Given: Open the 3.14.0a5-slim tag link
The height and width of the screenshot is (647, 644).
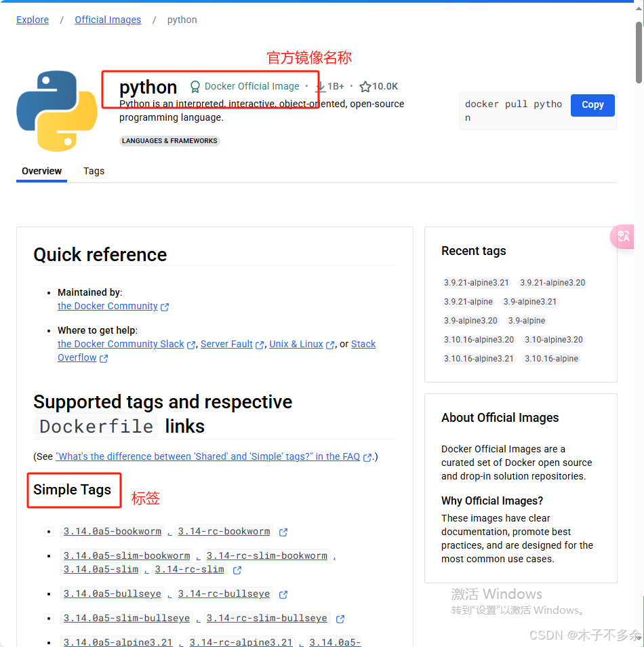Looking at the screenshot, I should tap(101, 570).
